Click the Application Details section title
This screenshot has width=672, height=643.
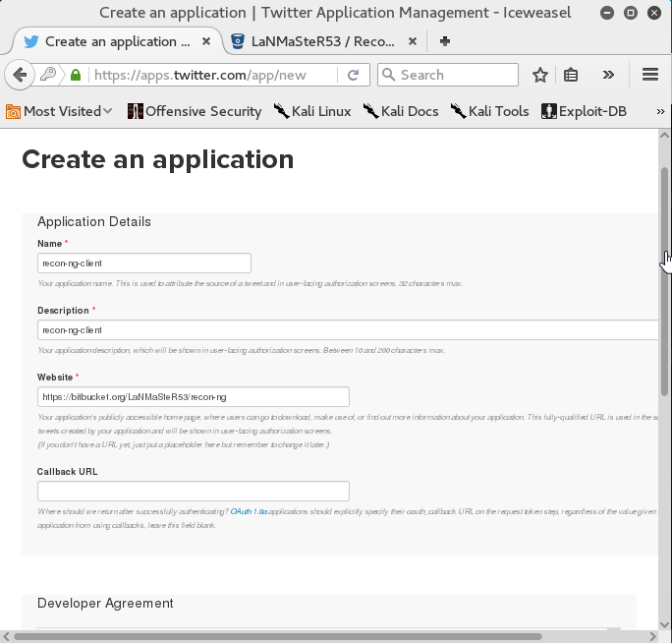[x=94, y=222]
